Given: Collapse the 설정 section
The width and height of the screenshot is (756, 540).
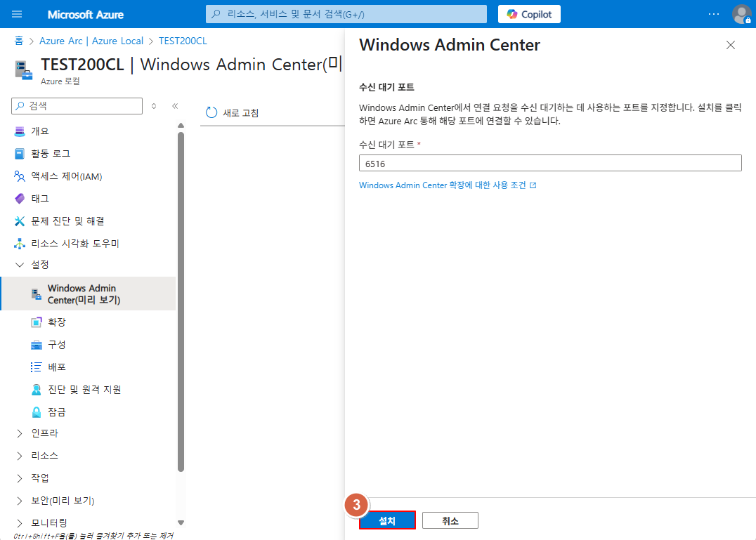Looking at the screenshot, I should (x=19, y=265).
